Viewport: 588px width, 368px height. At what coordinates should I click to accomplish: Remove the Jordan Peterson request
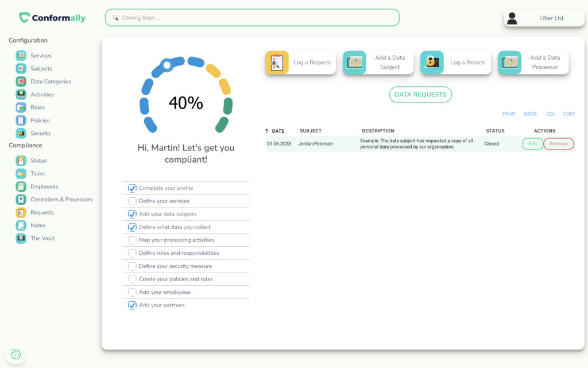(x=558, y=144)
